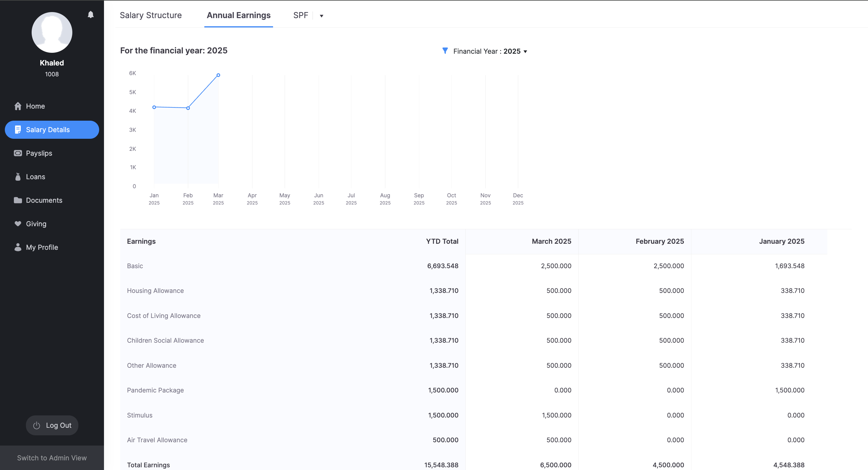Click the My Profile person icon
This screenshot has width=868, height=470.
pyautogui.click(x=18, y=247)
